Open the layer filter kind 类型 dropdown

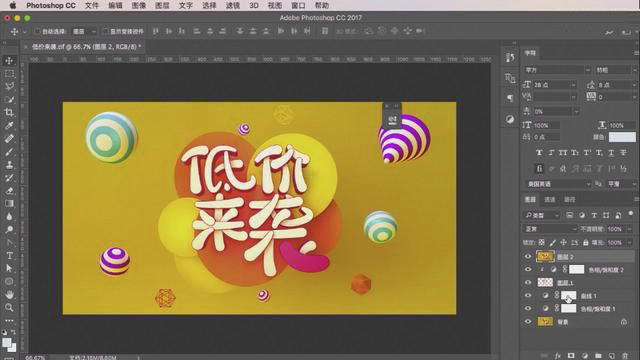(542, 215)
